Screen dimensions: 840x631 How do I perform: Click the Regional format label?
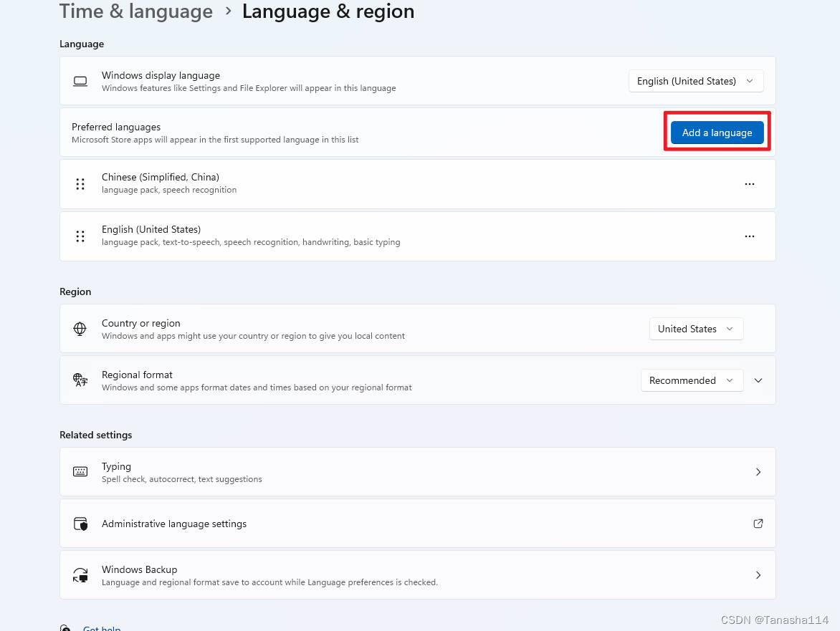pos(137,375)
